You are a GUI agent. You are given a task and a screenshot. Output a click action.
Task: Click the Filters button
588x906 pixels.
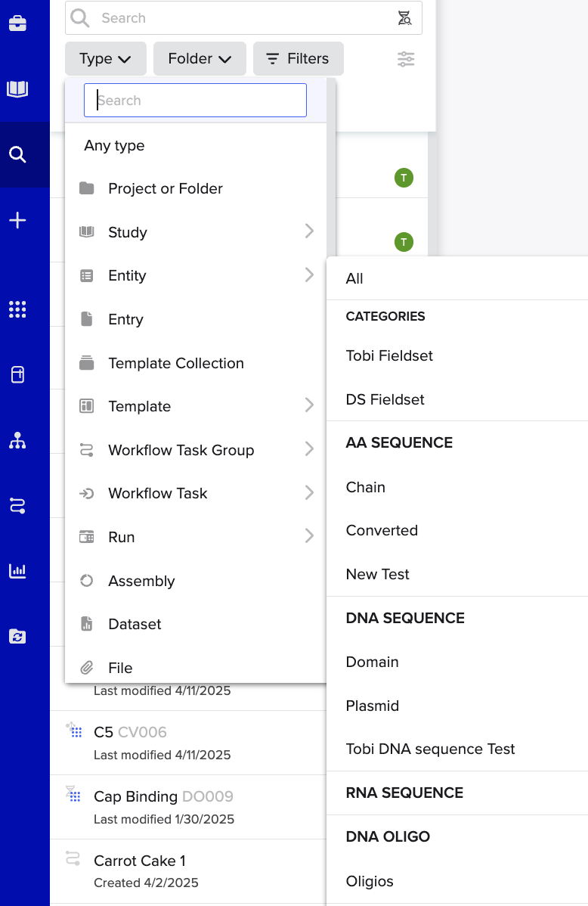[x=298, y=58]
